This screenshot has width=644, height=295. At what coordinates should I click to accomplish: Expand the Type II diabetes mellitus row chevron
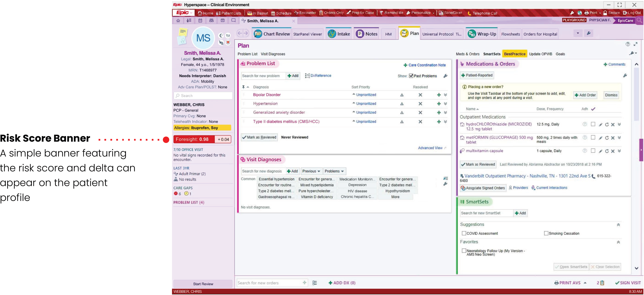pos(445,122)
